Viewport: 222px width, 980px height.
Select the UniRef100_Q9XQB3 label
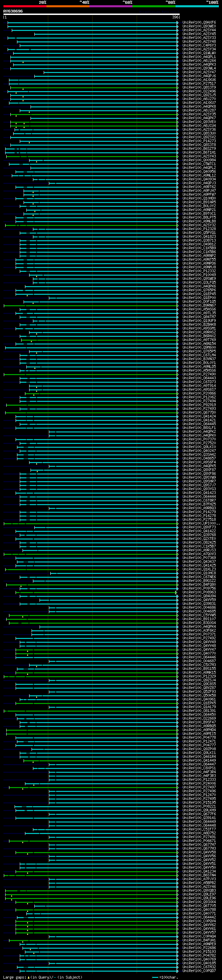[x=199, y=890]
